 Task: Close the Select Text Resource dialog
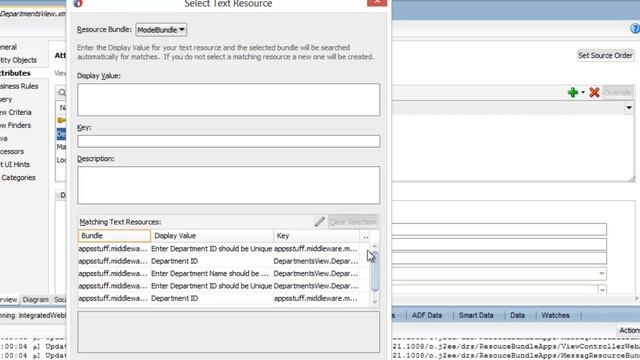coord(377,2)
